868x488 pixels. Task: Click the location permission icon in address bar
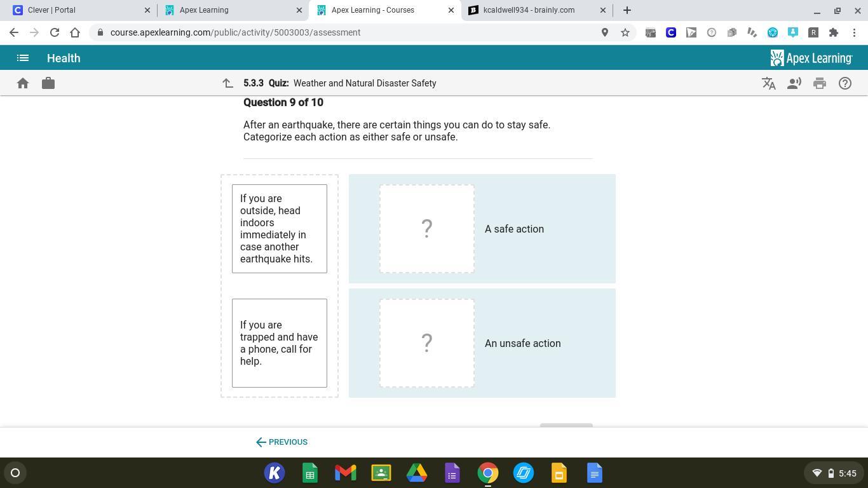click(605, 32)
